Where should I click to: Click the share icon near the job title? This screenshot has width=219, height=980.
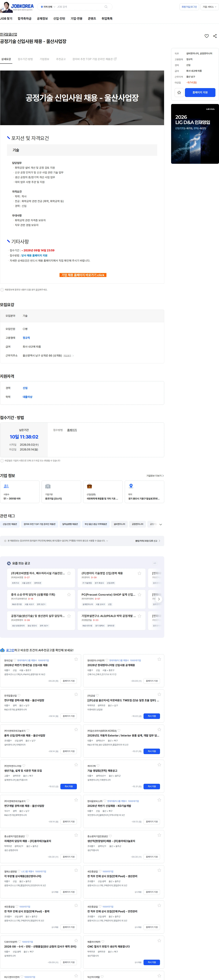pyautogui.click(x=215, y=36)
